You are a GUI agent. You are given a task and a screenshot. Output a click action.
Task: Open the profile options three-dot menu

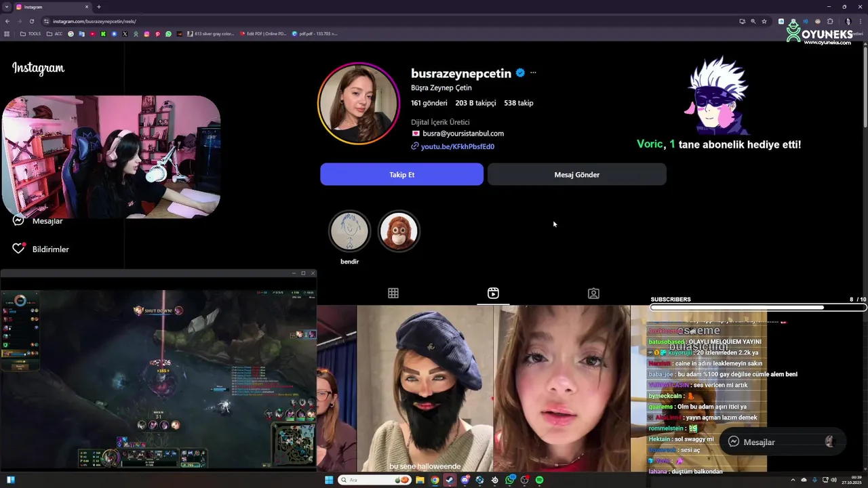pos(533,73)
